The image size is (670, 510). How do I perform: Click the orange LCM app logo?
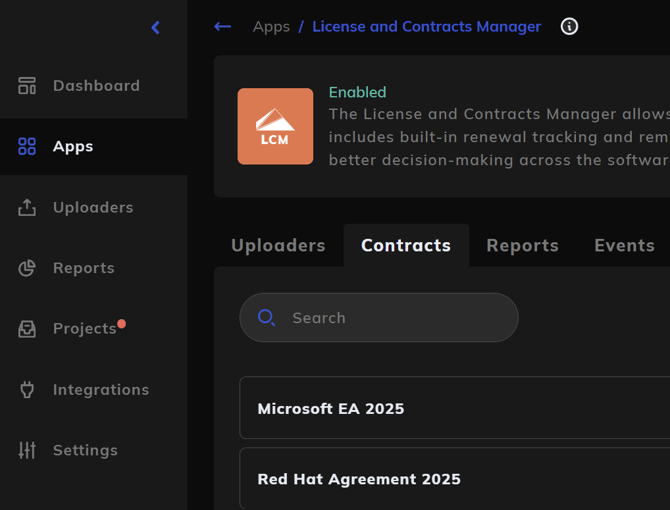(275, 127)
